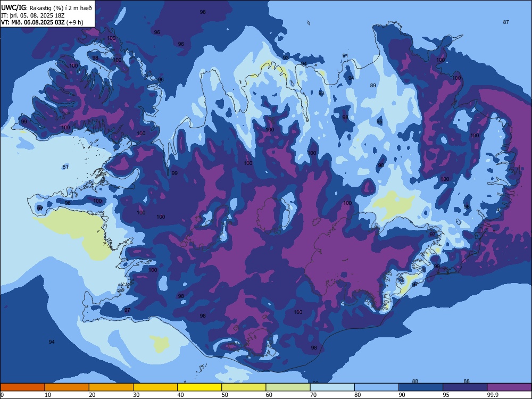
Task: Click the pale yellow 50–60 legend swatch
Action: (x=244, y=387)
